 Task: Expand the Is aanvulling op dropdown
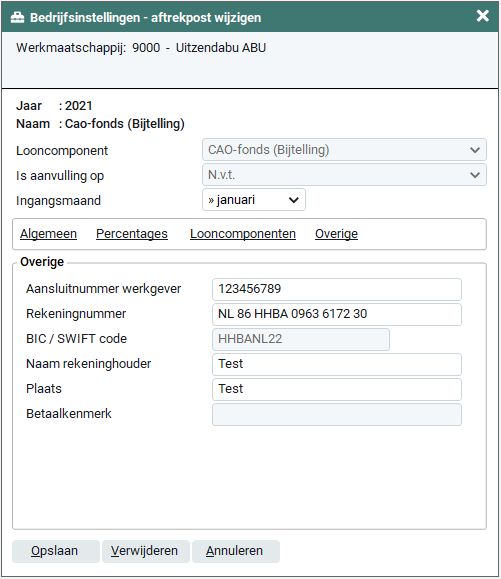click(344, 175)
